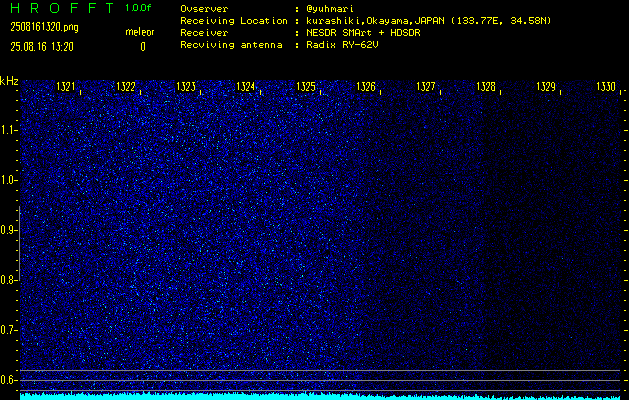Click the 1329 time marker
This screenshot has width=629, height=400.
pos(546,87)
